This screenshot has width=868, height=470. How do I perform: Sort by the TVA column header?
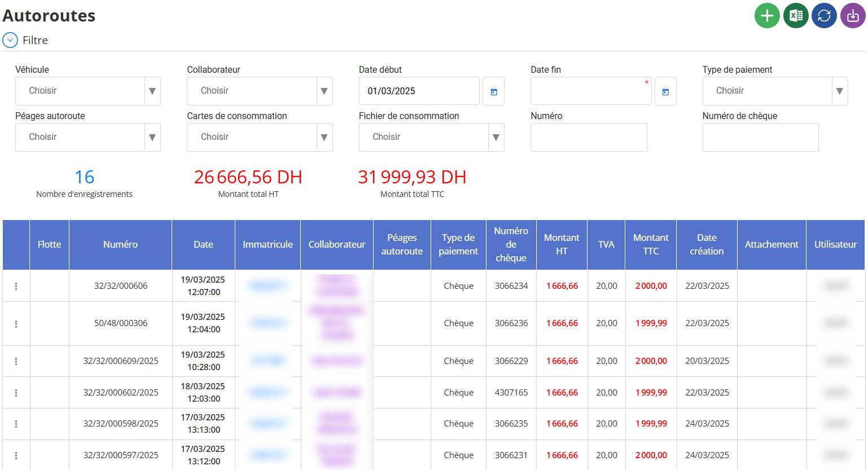coord(606,244)
